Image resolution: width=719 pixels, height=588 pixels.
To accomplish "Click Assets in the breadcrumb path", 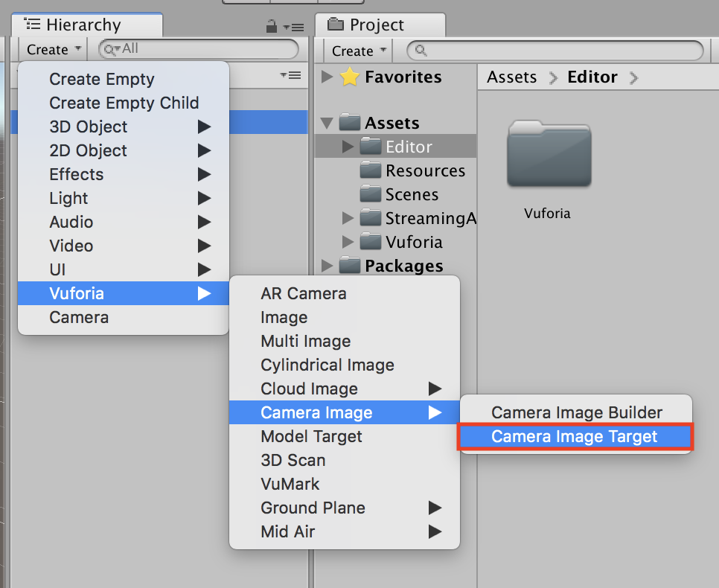I will [511, 77].
